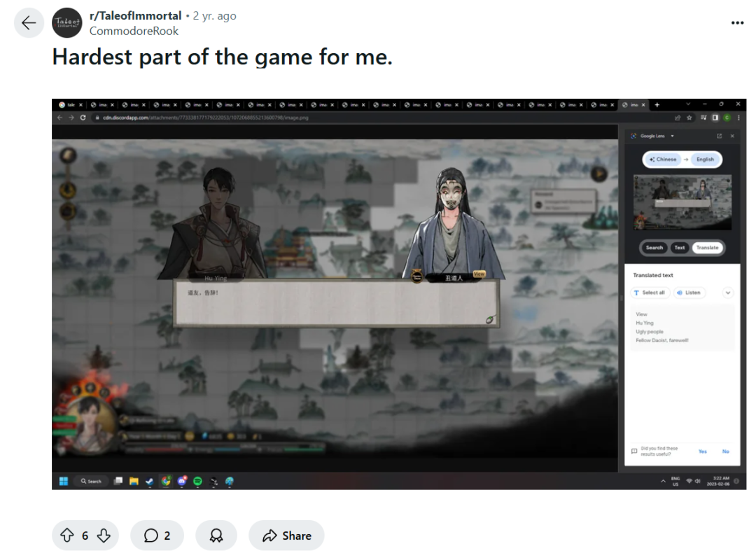Open the comments button showing 2
756x560 pixels.
coord(157,535)
